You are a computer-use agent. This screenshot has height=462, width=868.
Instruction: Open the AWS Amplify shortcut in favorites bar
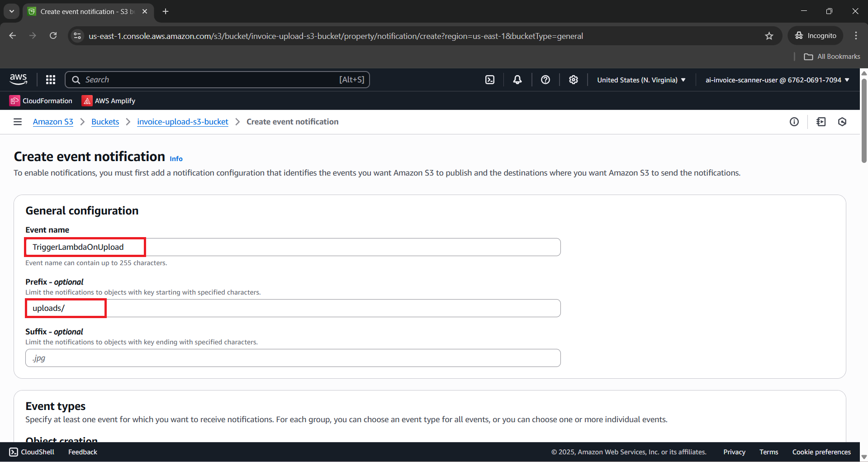pos(109,101)
